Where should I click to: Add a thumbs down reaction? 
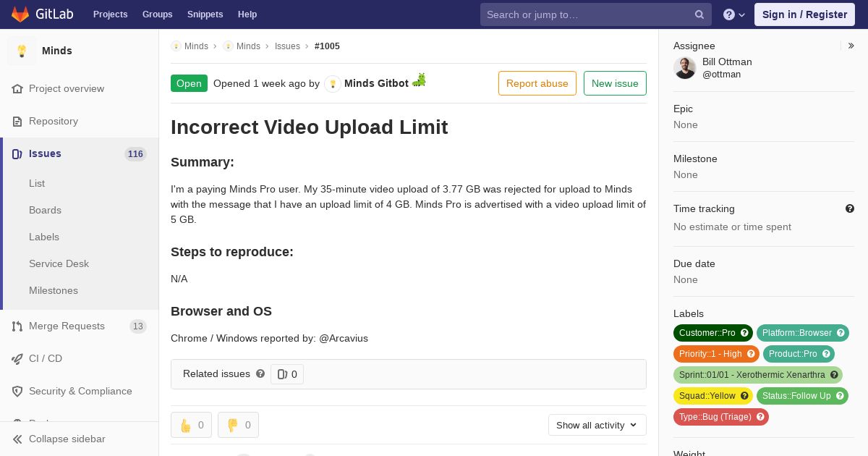pyautogui.click(x=238, y=425)
